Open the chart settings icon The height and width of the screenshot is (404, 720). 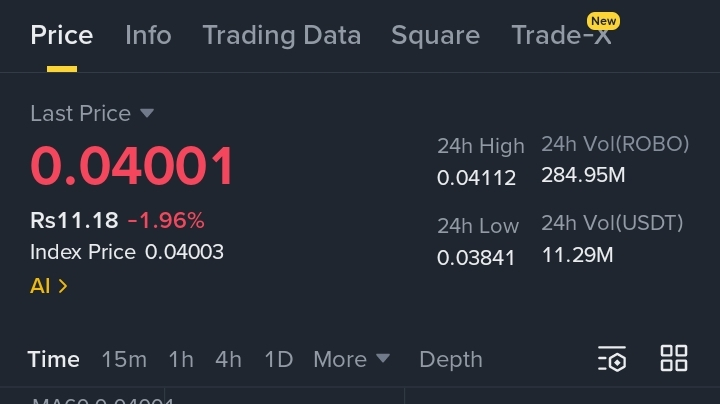(x=612, y=359)
